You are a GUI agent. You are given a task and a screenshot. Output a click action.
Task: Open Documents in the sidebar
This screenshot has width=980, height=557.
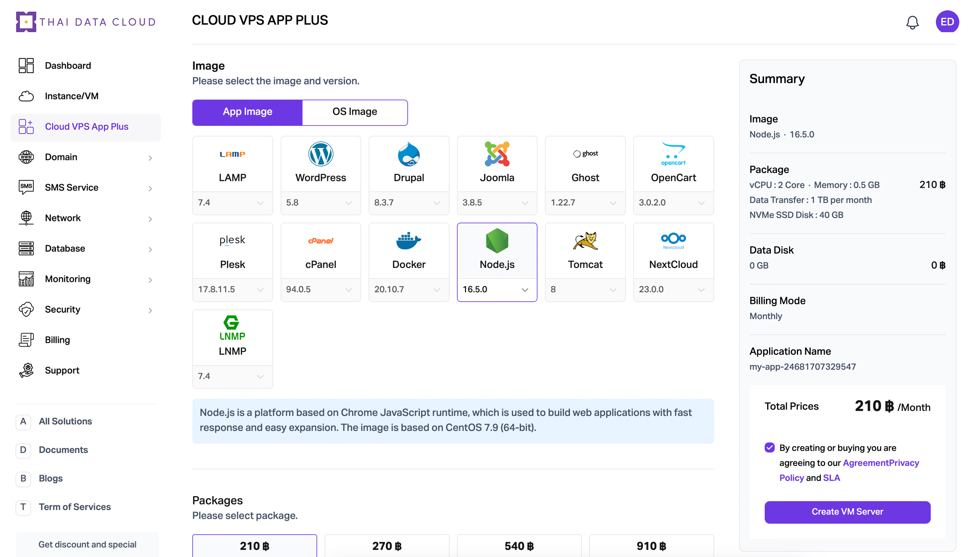point(52,450)
